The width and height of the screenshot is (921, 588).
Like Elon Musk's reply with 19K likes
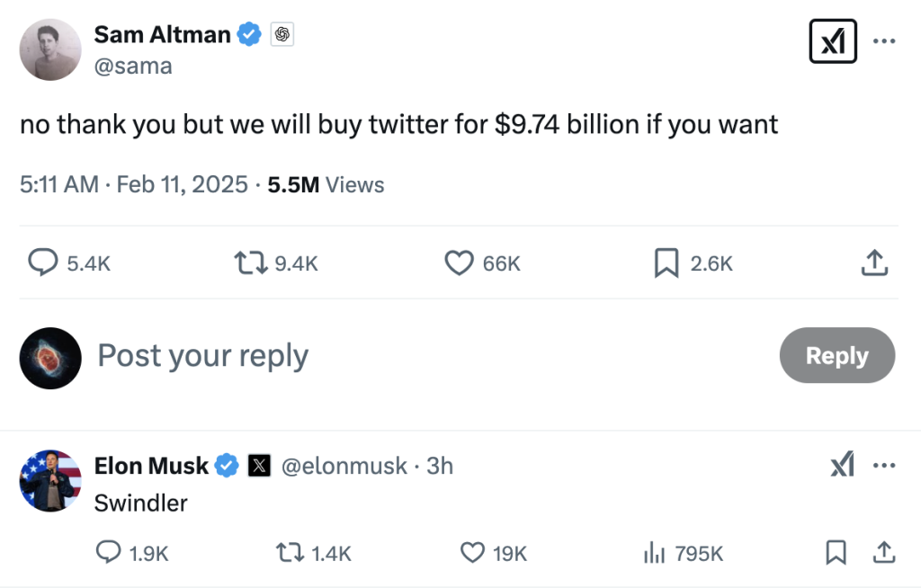472,553
